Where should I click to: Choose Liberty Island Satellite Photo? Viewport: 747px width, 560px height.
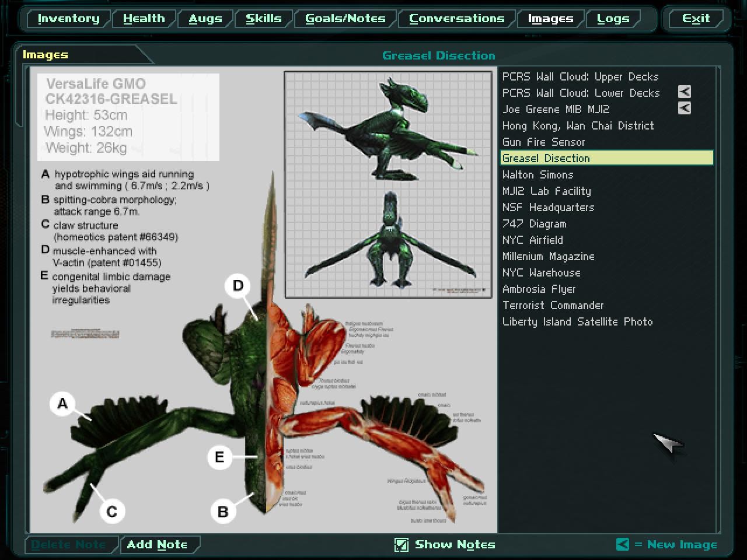(x=577, y=321)
